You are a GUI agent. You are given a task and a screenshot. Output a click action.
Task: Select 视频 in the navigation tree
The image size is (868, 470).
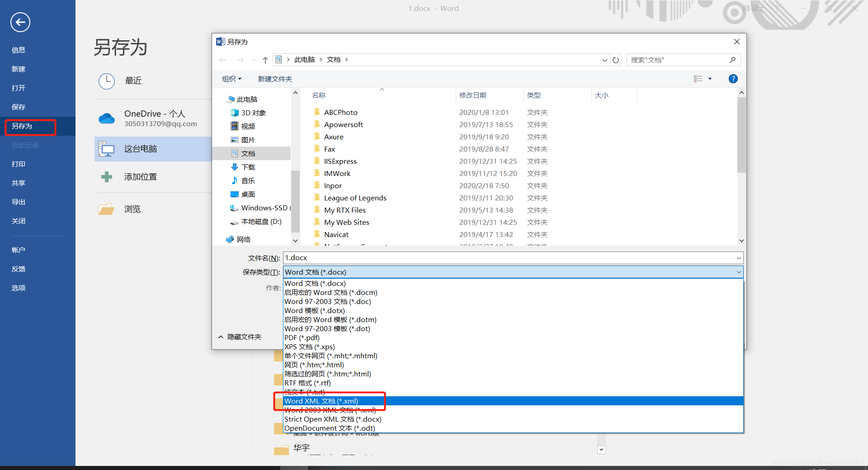tap(243, 126)
